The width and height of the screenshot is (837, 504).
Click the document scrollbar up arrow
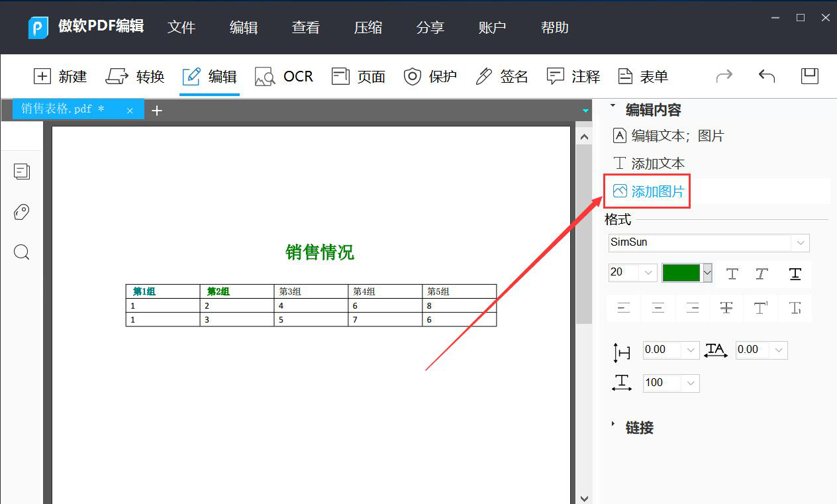click(x=584, y=137)
